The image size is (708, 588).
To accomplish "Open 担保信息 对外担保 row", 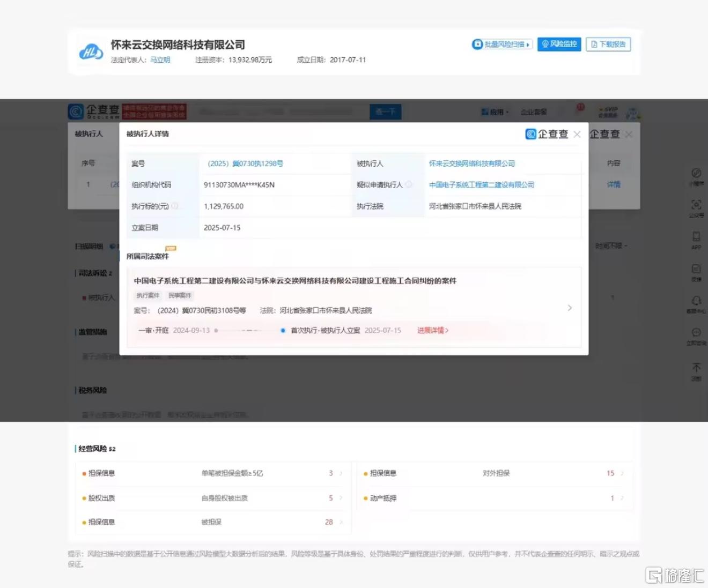I will [x=495, y=473].
